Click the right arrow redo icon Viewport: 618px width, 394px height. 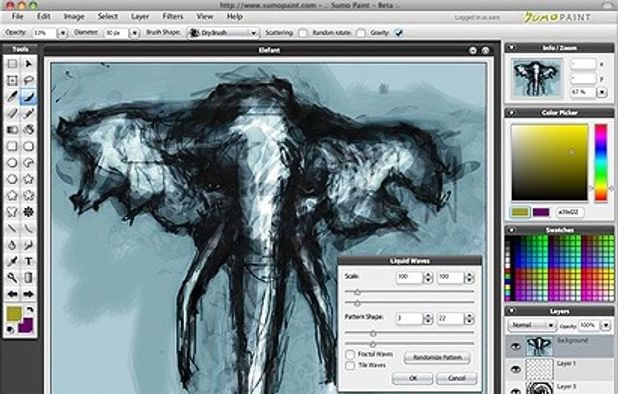(28, 294)
